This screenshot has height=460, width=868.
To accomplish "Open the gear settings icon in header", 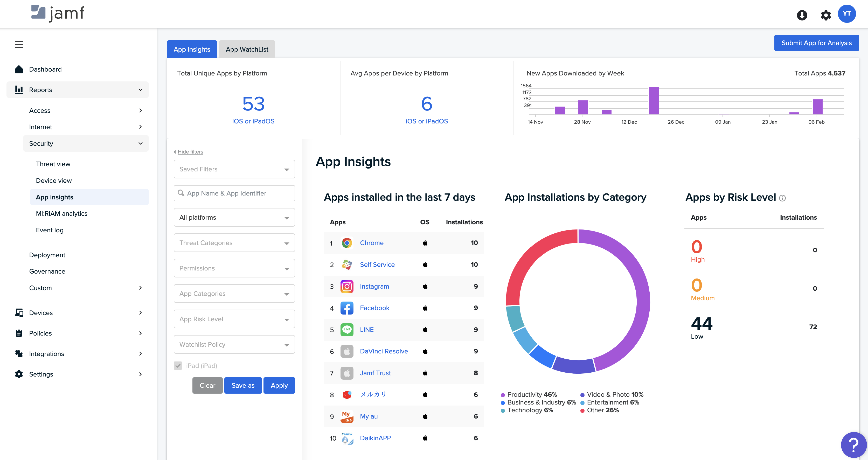I will click(825, 15).
